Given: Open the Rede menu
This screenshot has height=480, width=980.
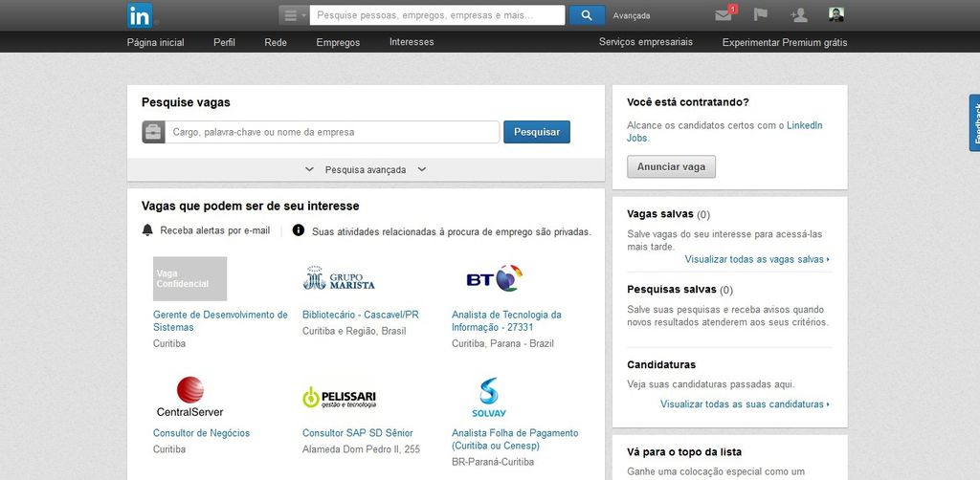Looking at the screenshot, I should (276, 42).
